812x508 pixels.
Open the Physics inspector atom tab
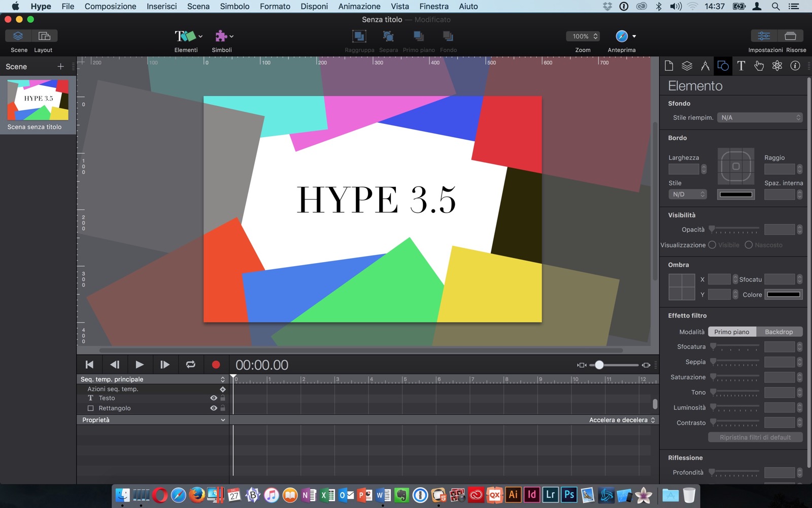777,66
